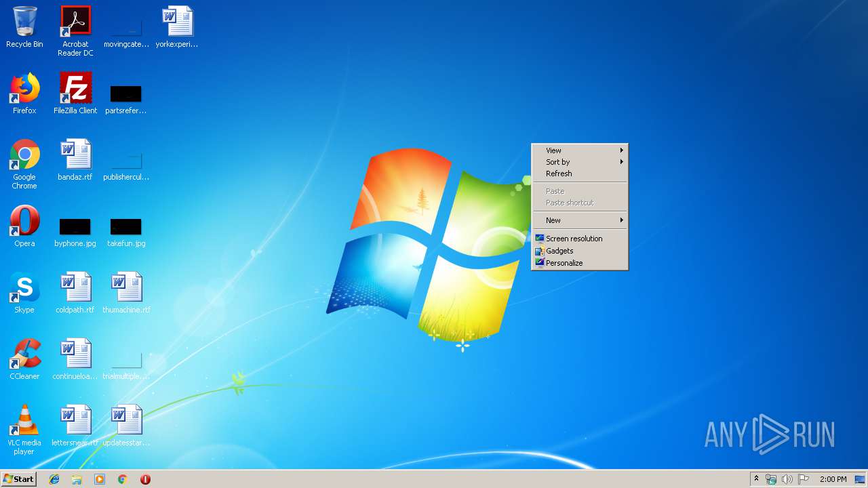Select the updatesstar... Word document
The image size is (868, 488).
pos(126,426)
